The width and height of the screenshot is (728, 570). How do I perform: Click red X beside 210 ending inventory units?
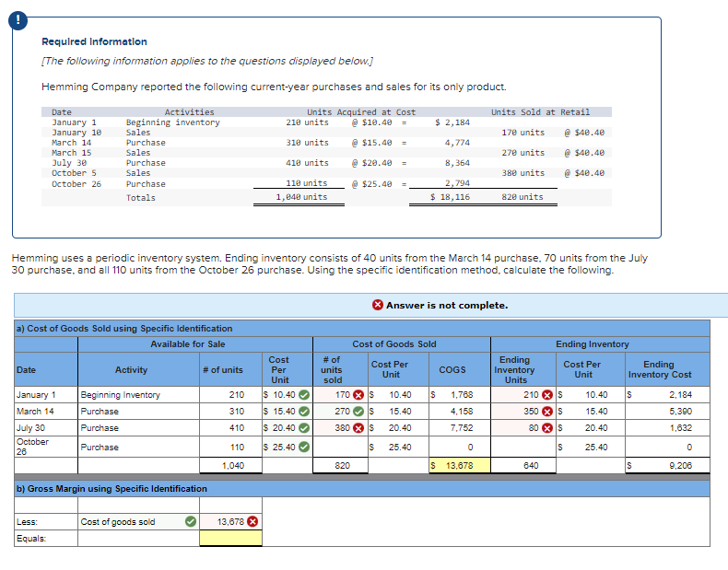pos(547,395)
